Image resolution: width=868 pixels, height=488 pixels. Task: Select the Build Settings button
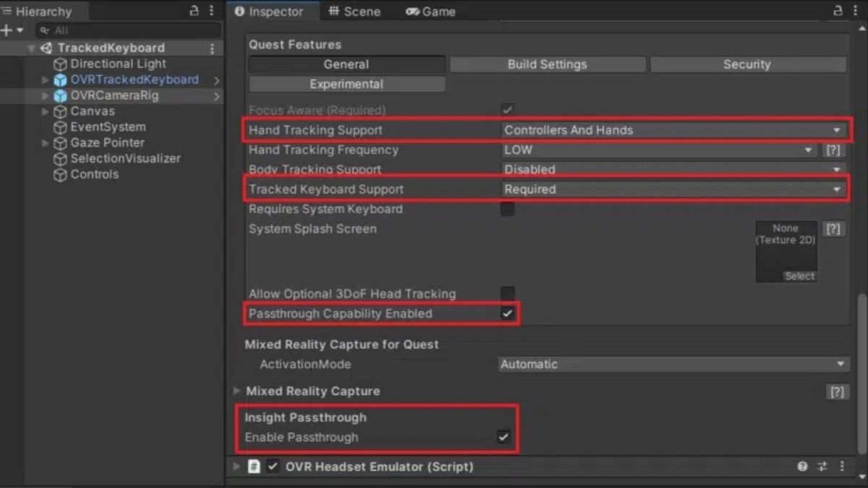click(547, 64)
